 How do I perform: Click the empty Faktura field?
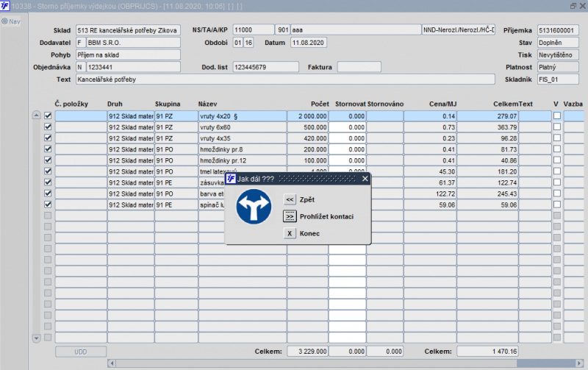point(359,67)
